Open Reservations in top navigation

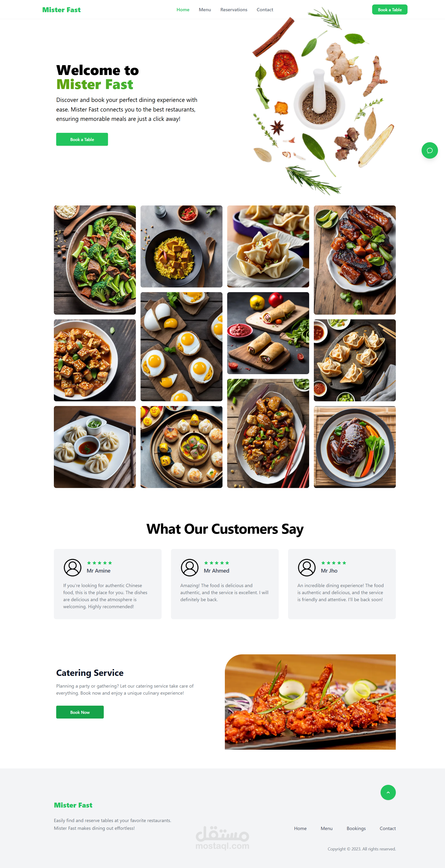coord(234,10)
